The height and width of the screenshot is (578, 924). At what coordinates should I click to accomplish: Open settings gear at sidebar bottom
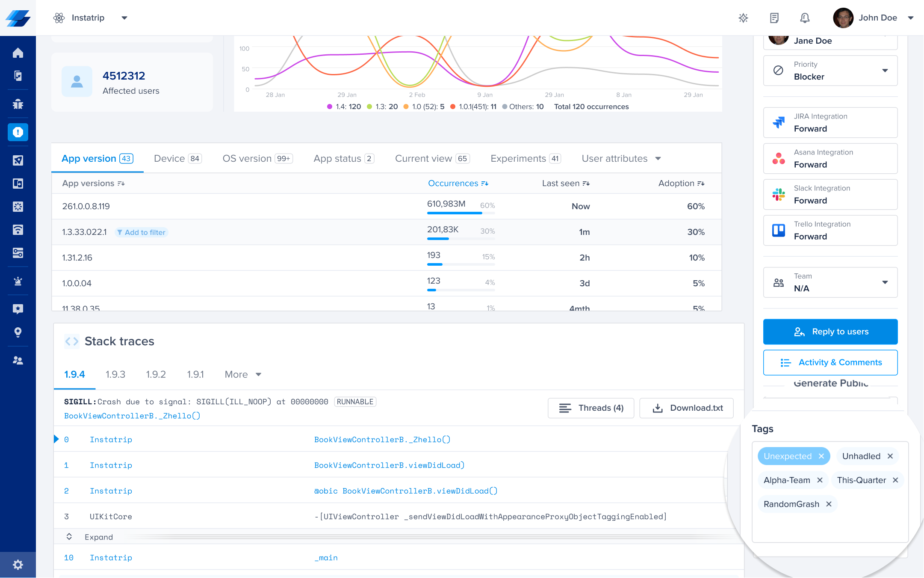click(18, 565)
